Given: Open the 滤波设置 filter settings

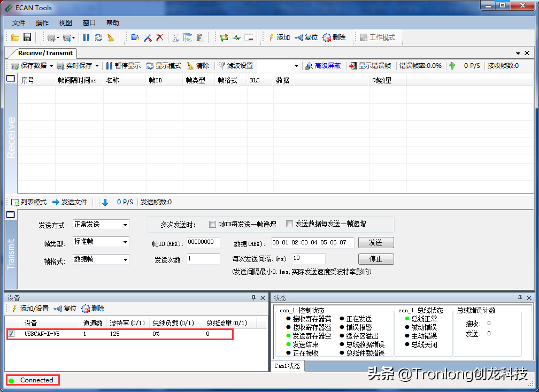Looking at the screenshot, I should pyautogui.click(x=234, y=65).
